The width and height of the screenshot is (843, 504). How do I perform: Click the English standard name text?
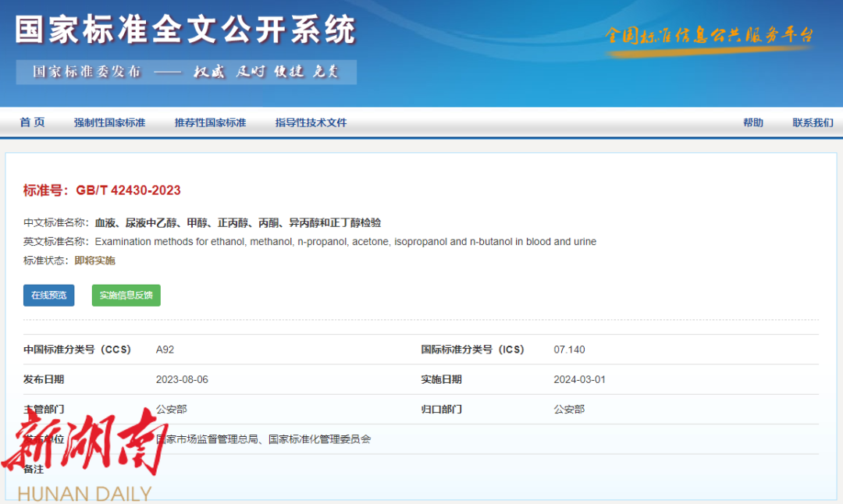(345, 242)
